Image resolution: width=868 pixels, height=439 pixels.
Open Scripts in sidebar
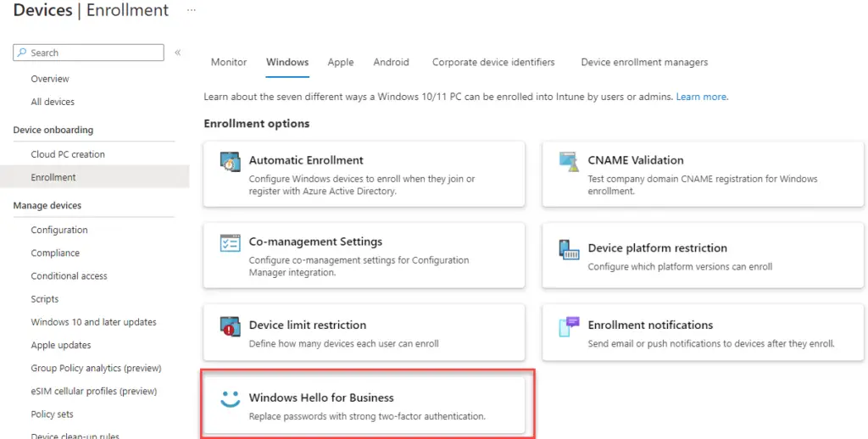(x=44, y=299)
